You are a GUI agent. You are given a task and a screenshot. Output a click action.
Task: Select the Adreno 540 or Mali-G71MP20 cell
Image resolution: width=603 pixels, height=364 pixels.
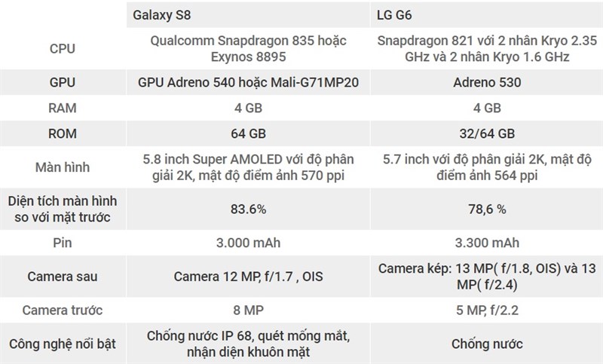[x=247, y=81]
